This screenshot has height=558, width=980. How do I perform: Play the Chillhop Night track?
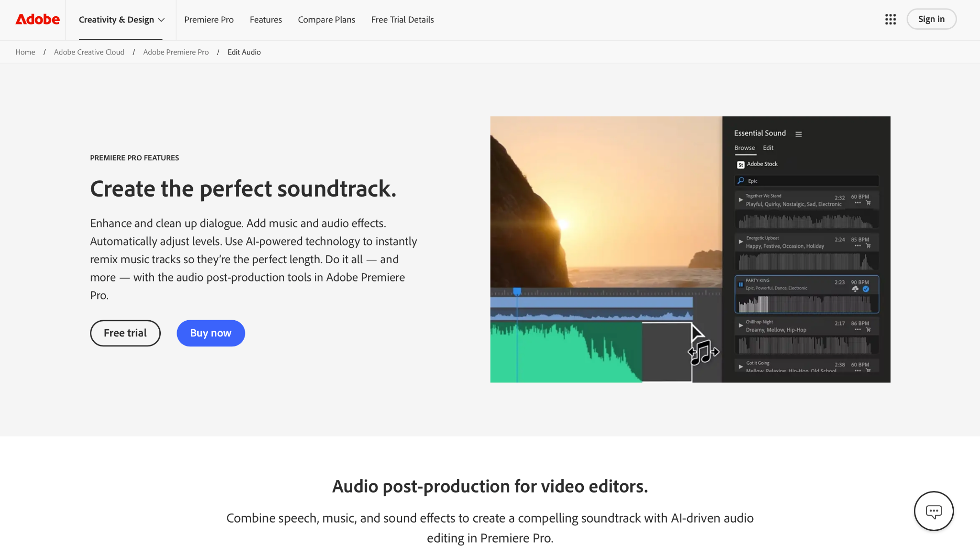741,325
